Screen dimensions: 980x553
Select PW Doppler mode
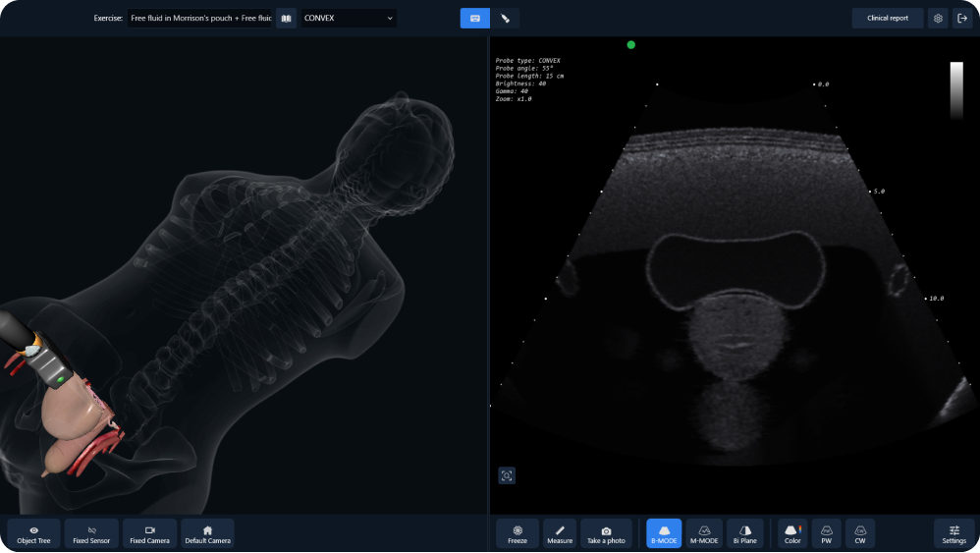[x=826, y=533]
